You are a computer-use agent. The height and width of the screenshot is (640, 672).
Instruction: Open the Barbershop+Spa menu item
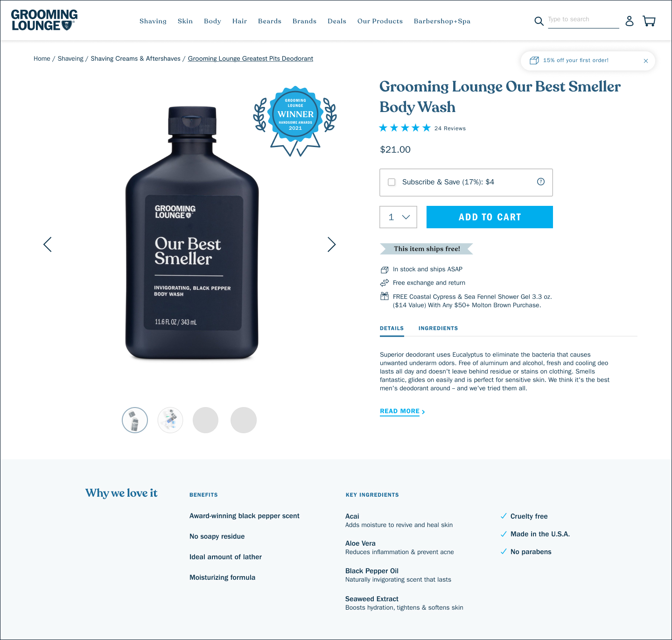pyautogui.click(x=442, y=21)
